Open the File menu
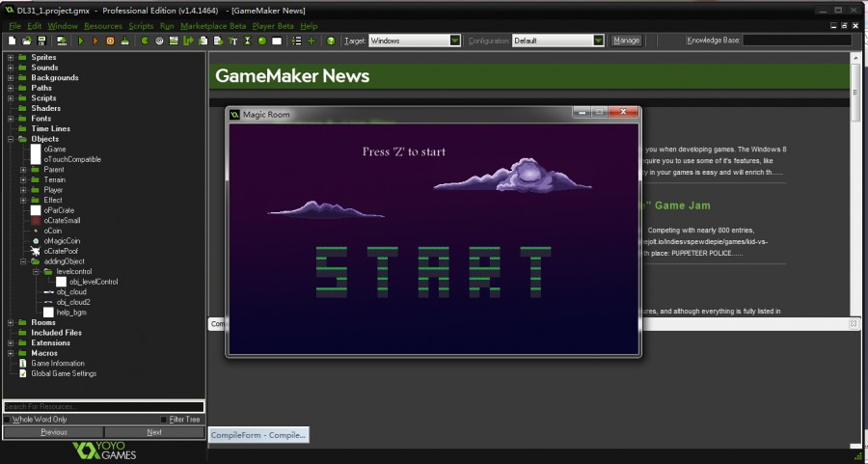This screenshot has height=464, width=868. point(14,26)
